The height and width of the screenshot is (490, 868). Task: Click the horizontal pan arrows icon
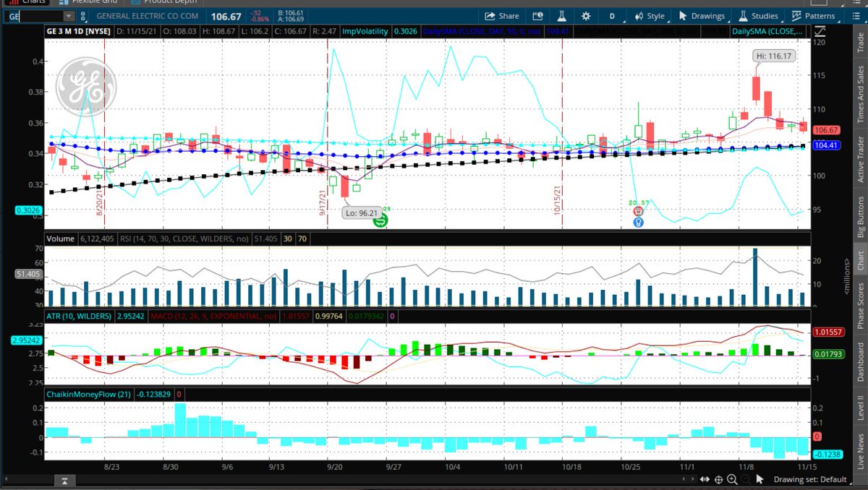pyautogui.click(x=704, y=479)
